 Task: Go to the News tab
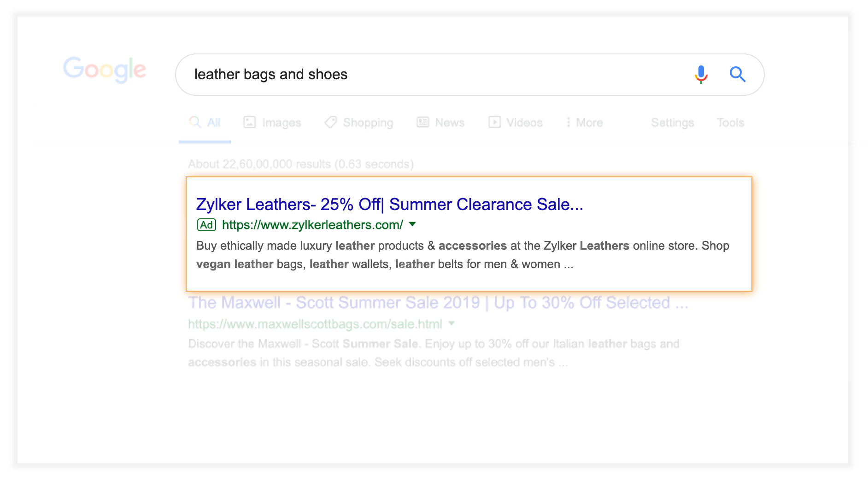[441, 123]
